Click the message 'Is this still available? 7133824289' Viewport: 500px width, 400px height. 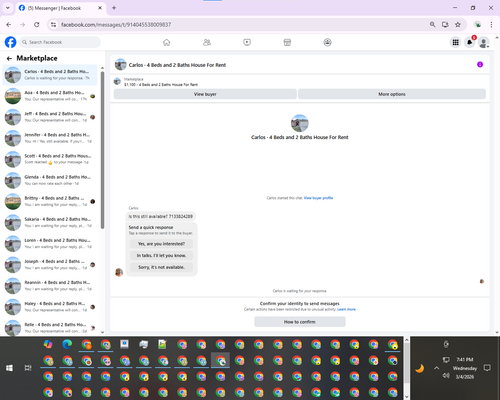[161, 216]
